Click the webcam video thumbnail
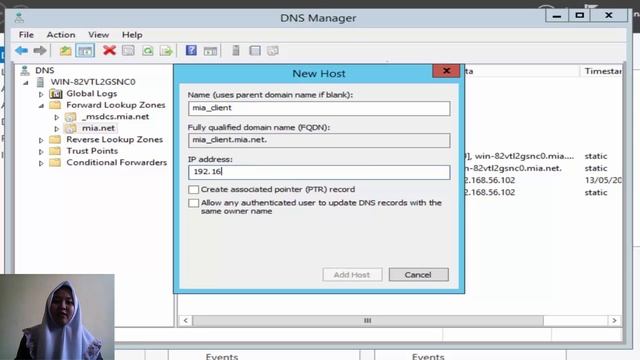640x360 pixels. click(57, 317)
